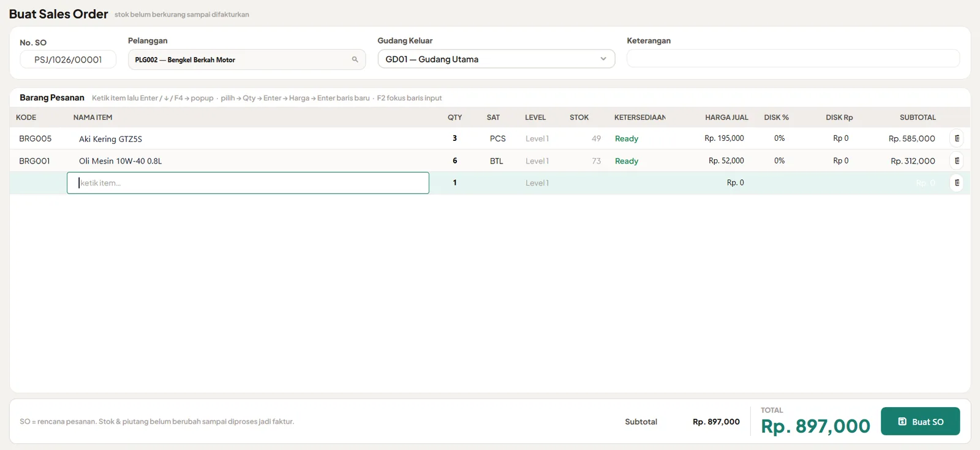Click Rp 0 discount in Oli Mesin row
Viewport: 980px width, 450px height.
click(840, 161)
